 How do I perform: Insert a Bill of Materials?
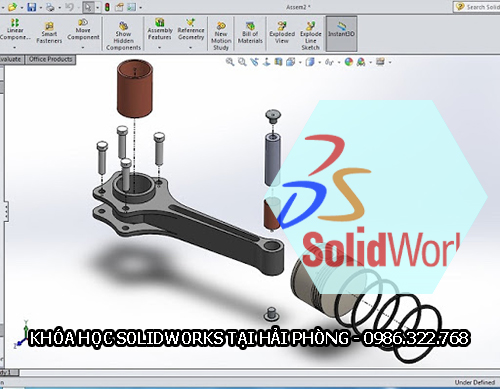click(x=250, y=33)
